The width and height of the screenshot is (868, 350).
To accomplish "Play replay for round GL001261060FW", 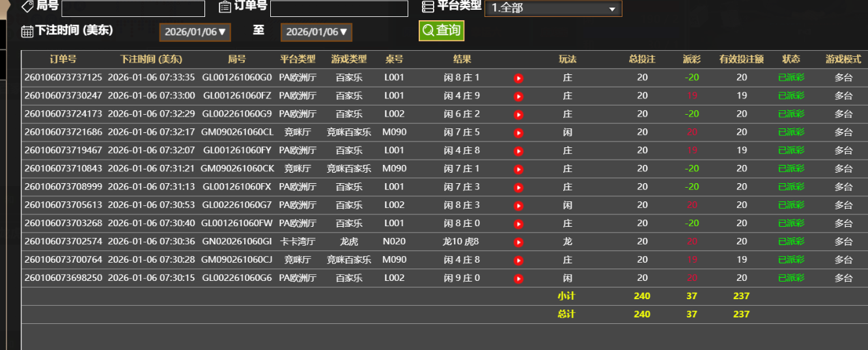I will (x=518, y=224).
